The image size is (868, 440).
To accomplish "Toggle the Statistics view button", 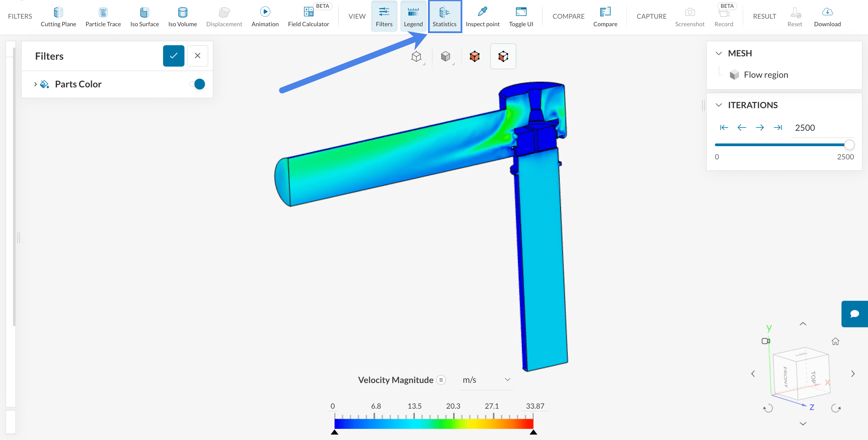I will coord(444,17).
